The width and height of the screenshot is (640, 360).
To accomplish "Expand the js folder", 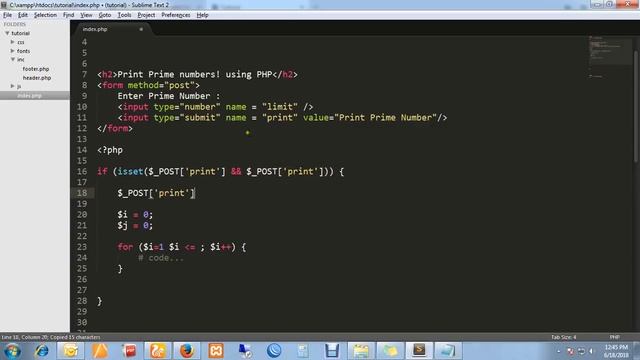I will pos(13,86).
